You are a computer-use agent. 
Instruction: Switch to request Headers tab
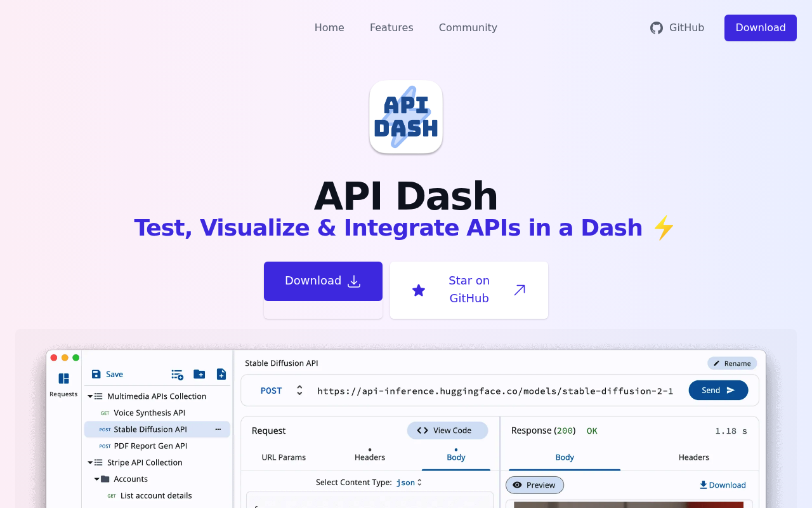[x=370, y=457]
